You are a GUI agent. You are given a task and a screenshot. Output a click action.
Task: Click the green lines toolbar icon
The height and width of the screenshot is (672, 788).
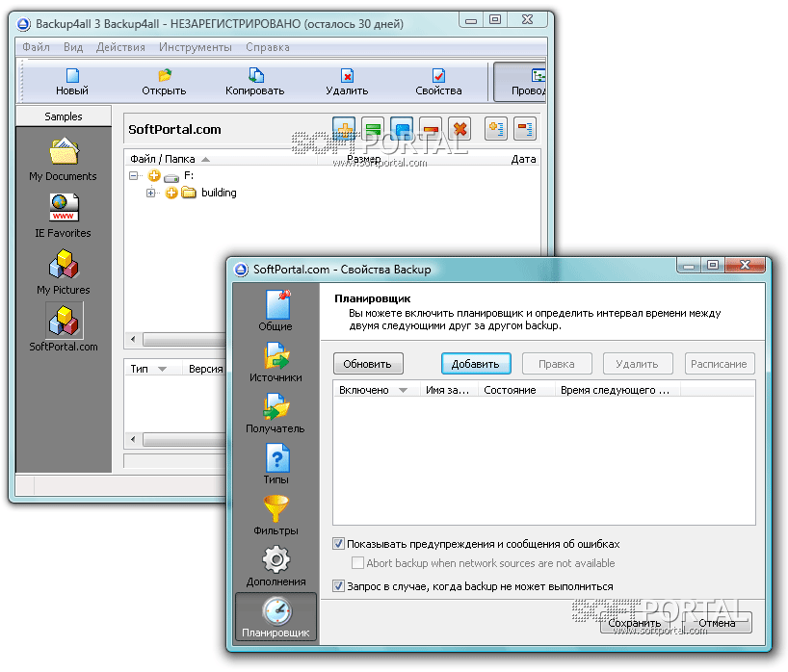click(x=373, y=129)
